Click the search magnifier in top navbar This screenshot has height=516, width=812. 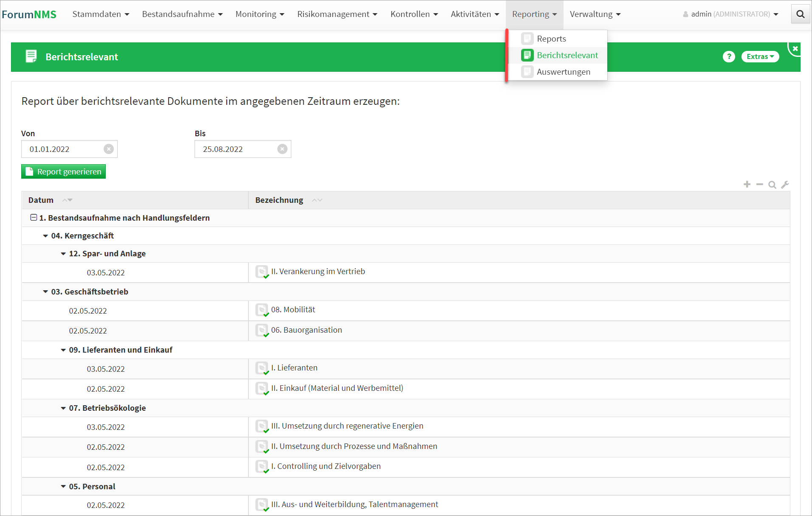[x=800, y=14]
